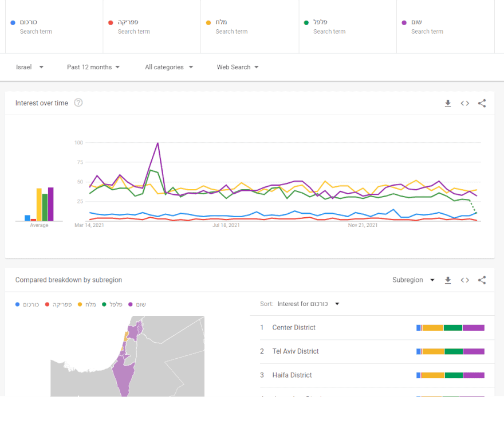Change the Sort by interest dropdown
Image resolution: width=504 pixels, height=431 pixels.
[308, 304]
